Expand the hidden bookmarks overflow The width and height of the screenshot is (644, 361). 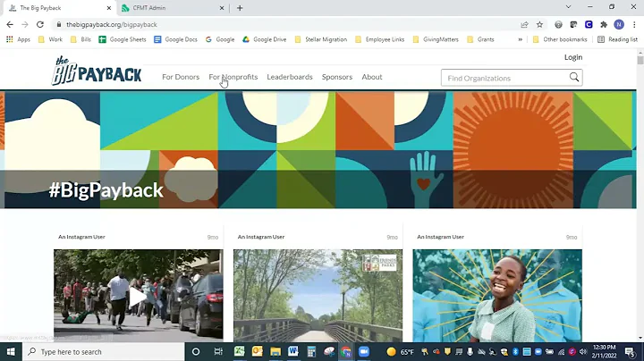(x=521, y=39)
